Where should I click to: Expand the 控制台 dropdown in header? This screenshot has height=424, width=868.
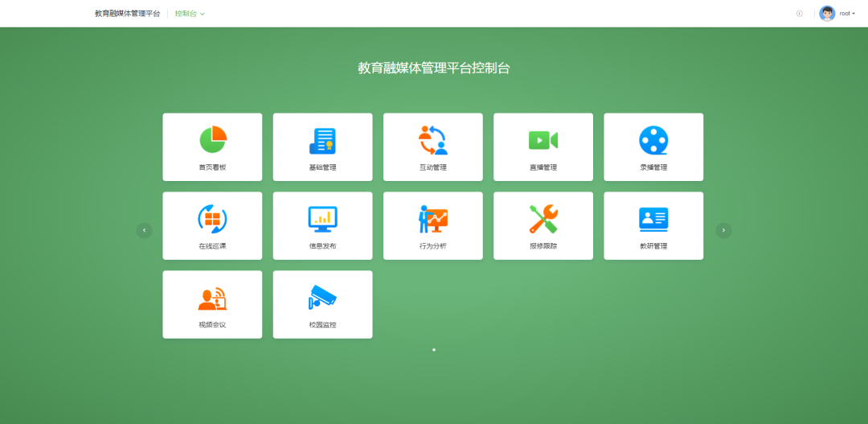click(x=190, y=14)
